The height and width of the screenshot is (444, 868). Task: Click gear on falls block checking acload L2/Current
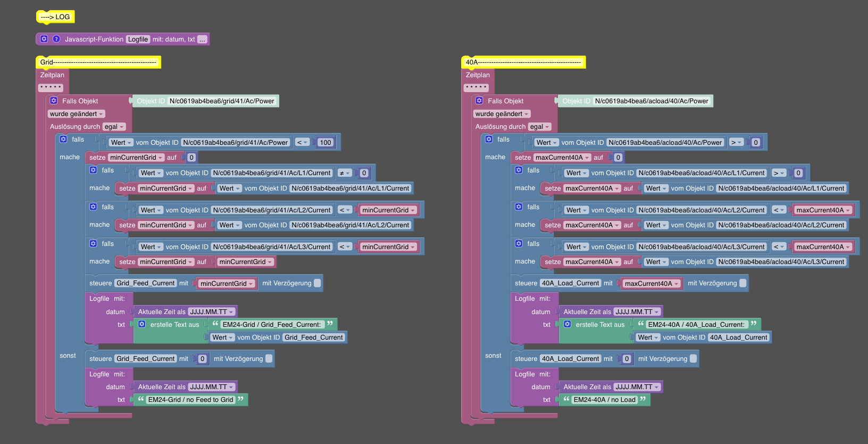pyautogui.click(x=519, y=207)
